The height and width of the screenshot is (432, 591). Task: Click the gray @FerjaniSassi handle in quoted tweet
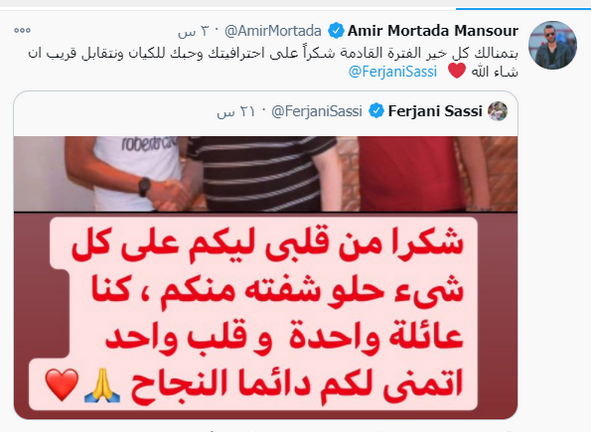tap(317, 111)
